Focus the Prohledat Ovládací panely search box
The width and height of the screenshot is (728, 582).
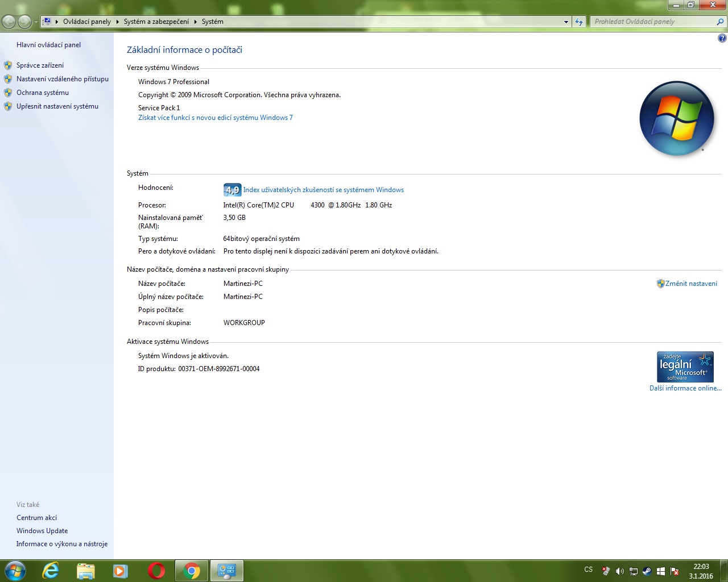point(653,22)
